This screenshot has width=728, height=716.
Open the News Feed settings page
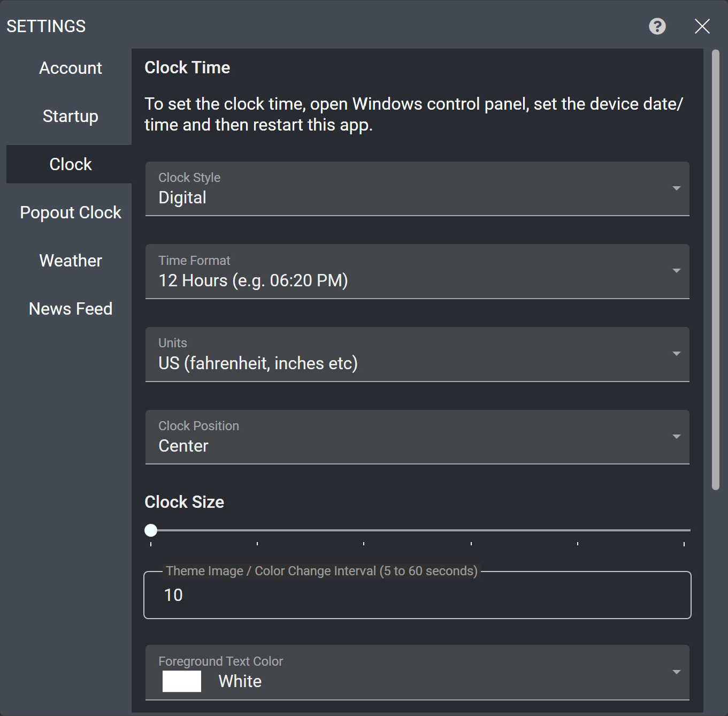point(70,308)
